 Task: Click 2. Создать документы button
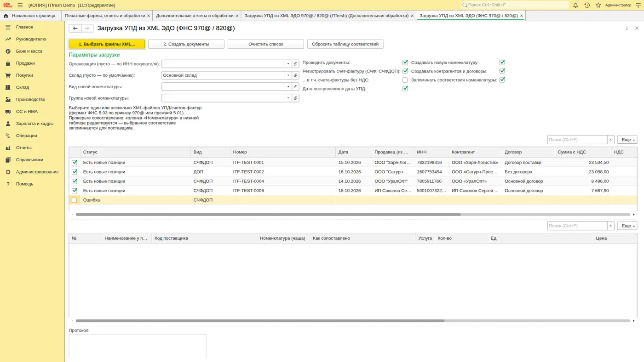tap(186, 44)
